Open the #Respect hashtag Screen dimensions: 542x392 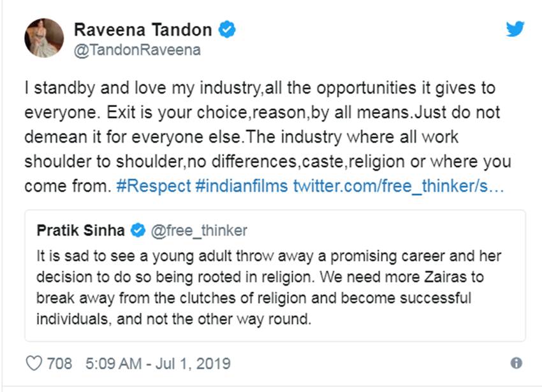[x=154, y=186]
